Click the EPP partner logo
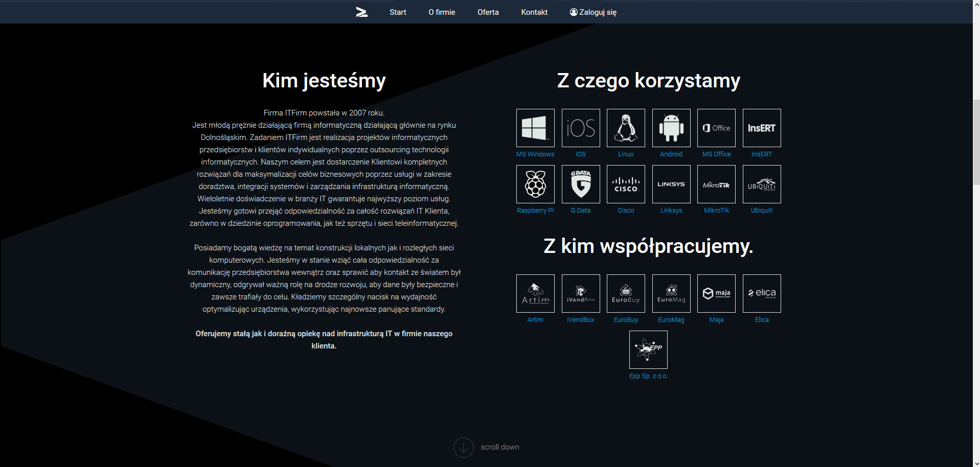 click(648, 349)
